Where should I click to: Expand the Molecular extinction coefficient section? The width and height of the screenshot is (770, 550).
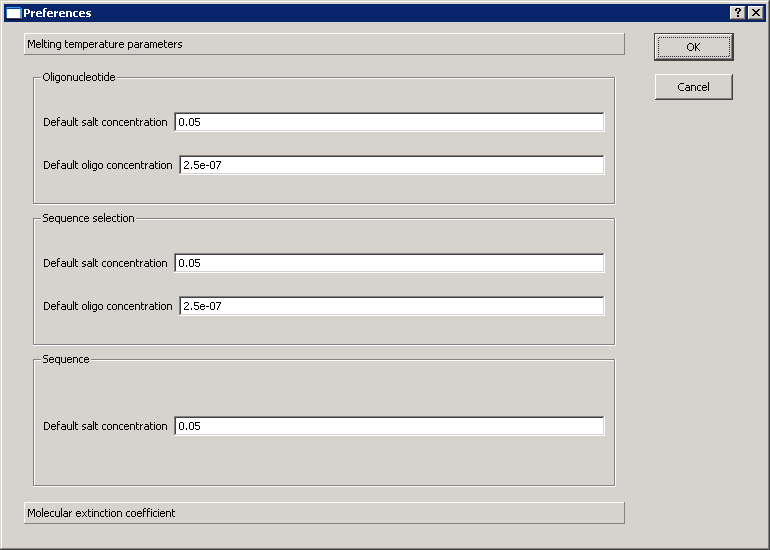pyautogui.click(x=324, y=513)
